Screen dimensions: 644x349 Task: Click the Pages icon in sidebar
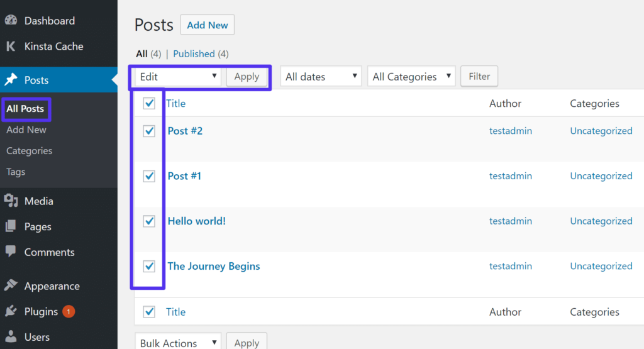tap(11, 226)
